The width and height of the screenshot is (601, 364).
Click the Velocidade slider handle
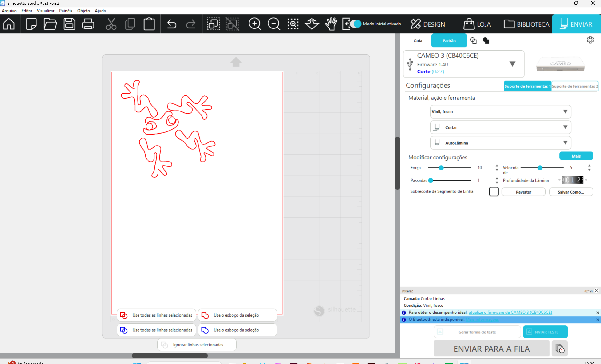tap(540, 168)
